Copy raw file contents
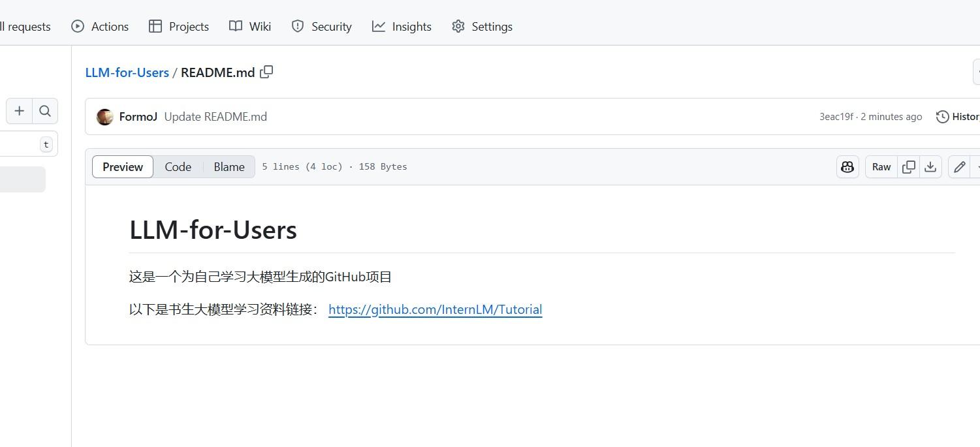980x447 pixels. coord(908,167)
